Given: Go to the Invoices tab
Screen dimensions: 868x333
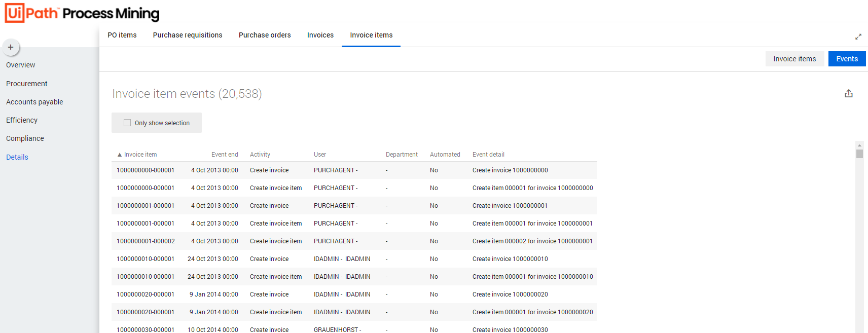Looking at the screenshot, I should 320,35.
